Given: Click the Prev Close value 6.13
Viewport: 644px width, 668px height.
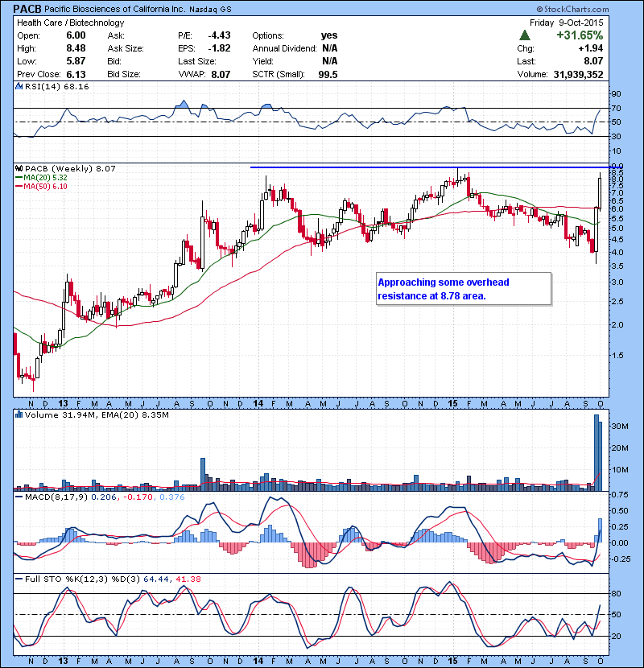Looking at the screenshot, I should point(76,74).
